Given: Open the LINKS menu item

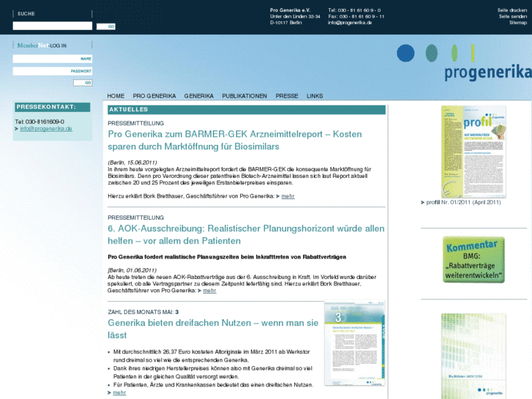Looking at the screenshot, I should [x=315, y=96].
